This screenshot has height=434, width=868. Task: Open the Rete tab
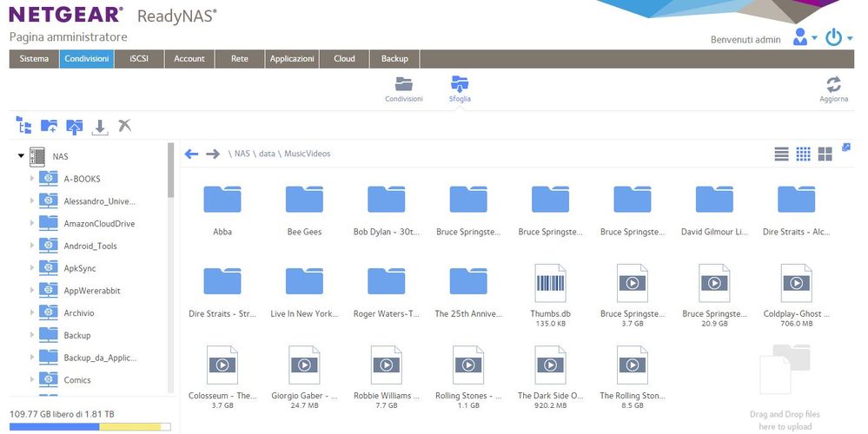click(x=239, y=59)
